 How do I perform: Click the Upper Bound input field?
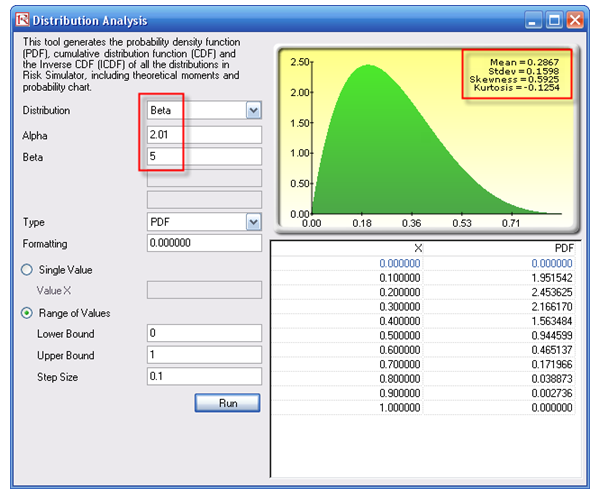[x=204, y=355]
